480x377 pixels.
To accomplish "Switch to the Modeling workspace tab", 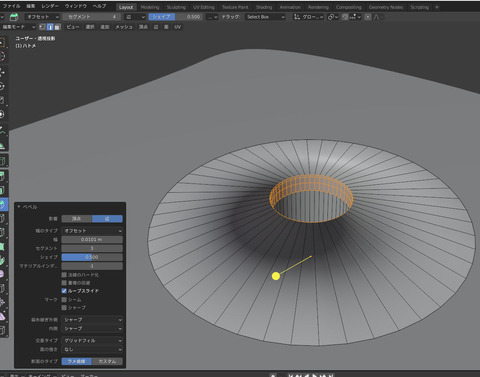I will point(150,7).
